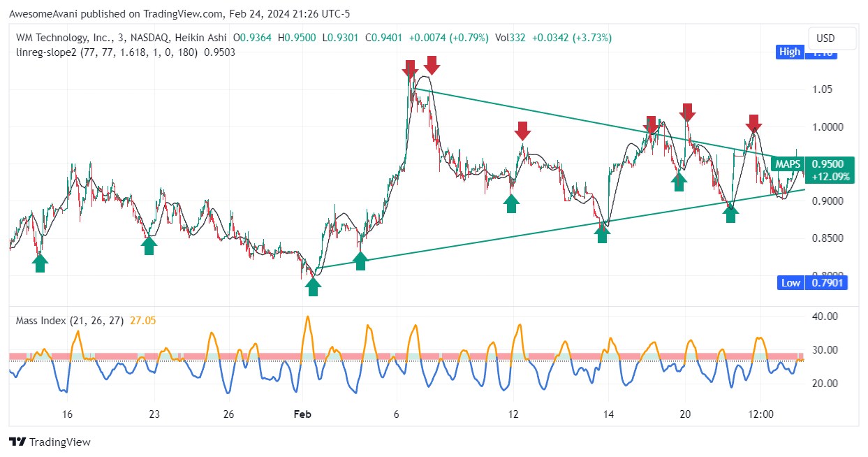The image size is (868, 457).
Task: Select the Low value 0.7901
Action: [826, 282]
